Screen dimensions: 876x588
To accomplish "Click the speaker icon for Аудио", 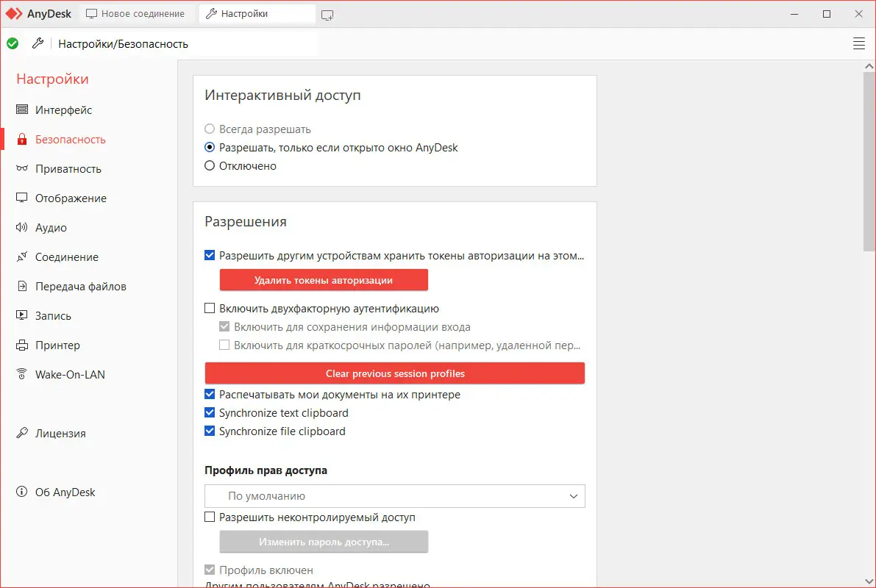I will [22, 226].
